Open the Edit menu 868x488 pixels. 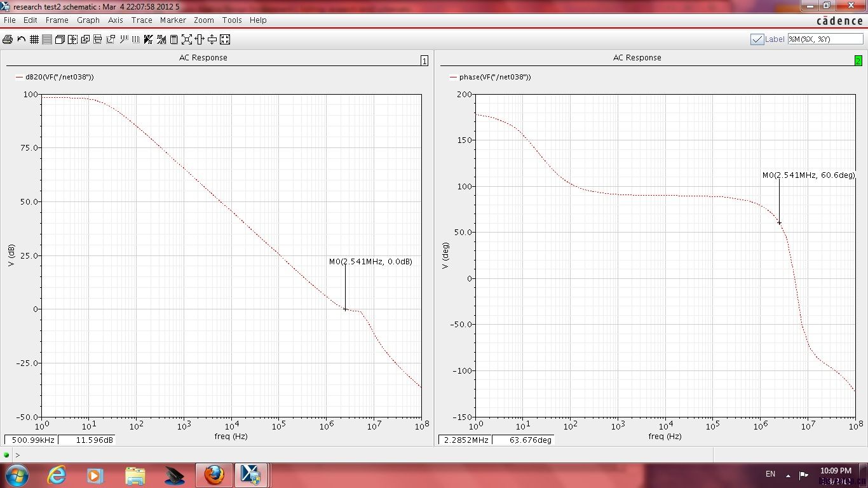[31, 20]
